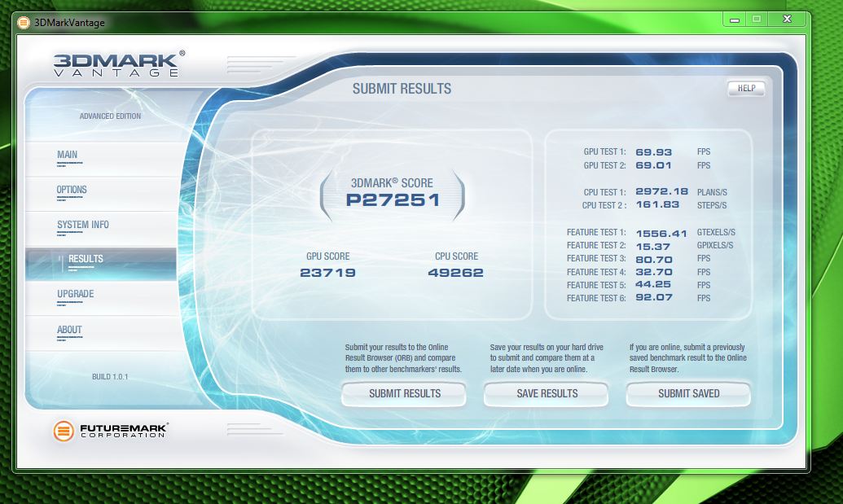Click the SUBMIT RESULTS button
Image resolution: width=843 pixels, height=504 pixels.
pyautogui.click(x=404, y=394)
